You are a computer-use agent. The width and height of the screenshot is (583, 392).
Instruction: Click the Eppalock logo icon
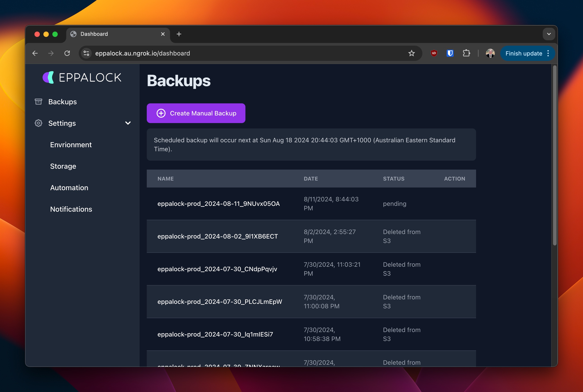[49, 77]
